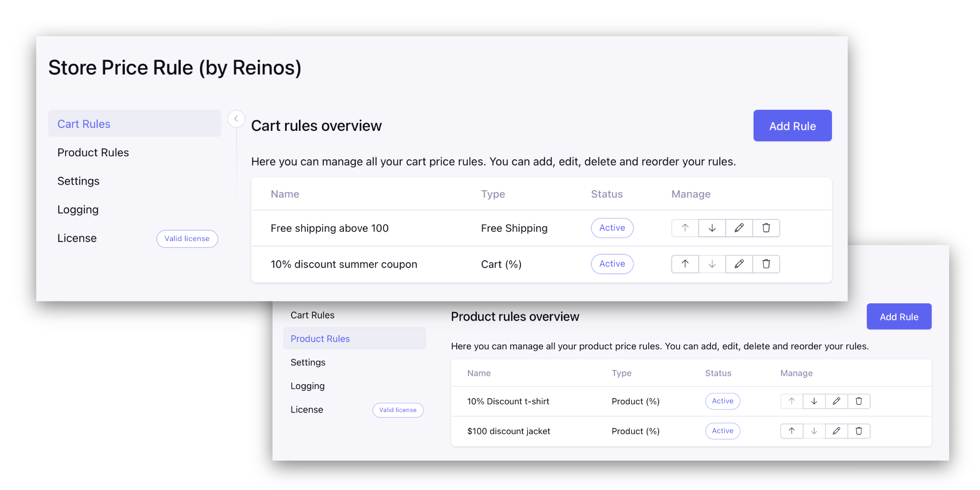Delete the '$100 discount jacket' rule
980x490 pixels.
(858, 431)
